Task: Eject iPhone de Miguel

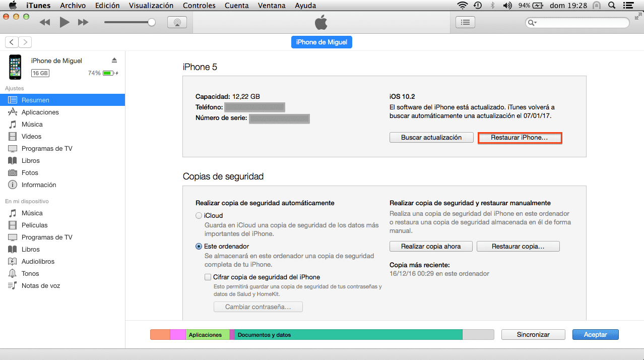Action: [114, 60]
